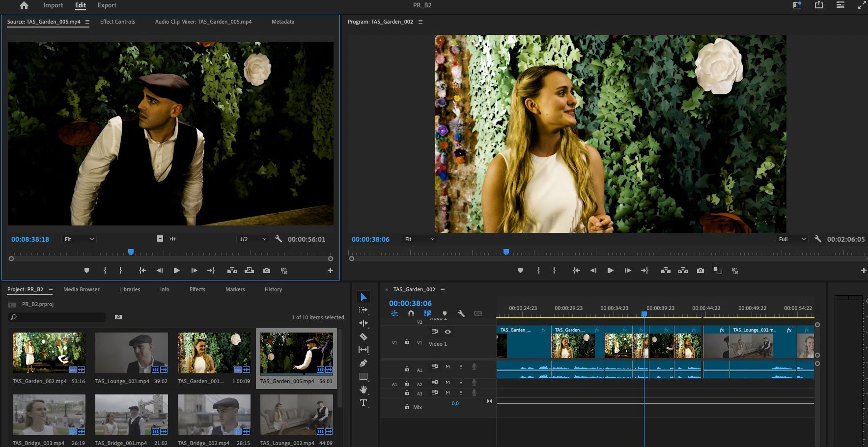Viewport: 868px width, 447px height.
Task: Open the Effect Controls tab
Action: tap(117, 22)
